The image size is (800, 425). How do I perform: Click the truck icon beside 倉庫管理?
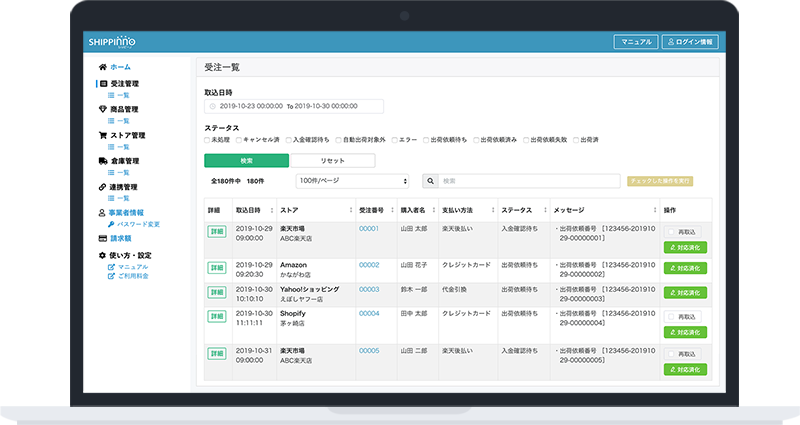[x=103, y=161]
